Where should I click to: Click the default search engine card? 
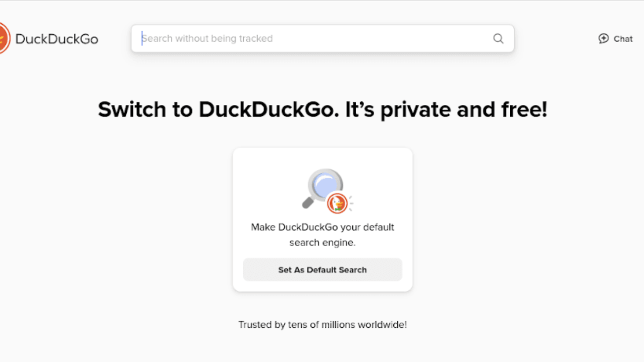click(x=322, y=219)
